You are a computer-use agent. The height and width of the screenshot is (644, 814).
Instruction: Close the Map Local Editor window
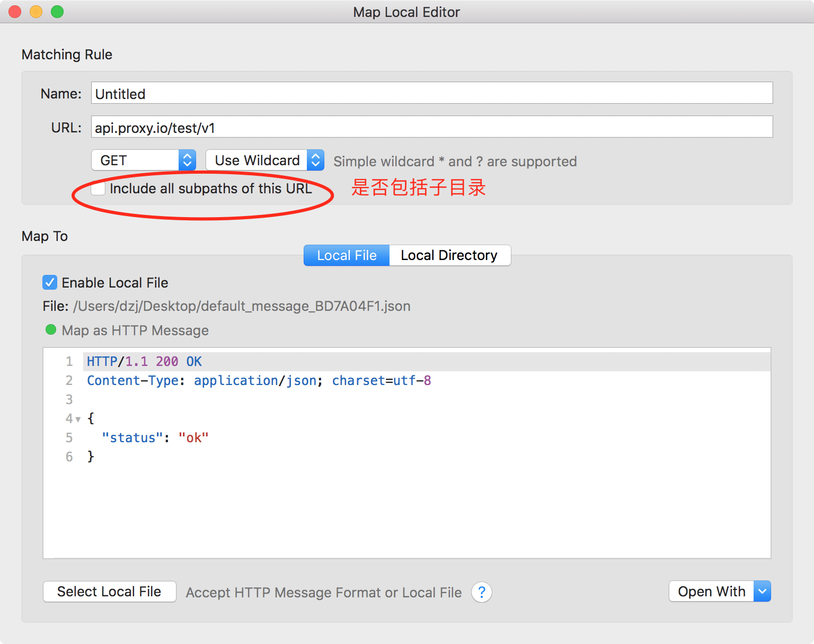click(15, 12)
